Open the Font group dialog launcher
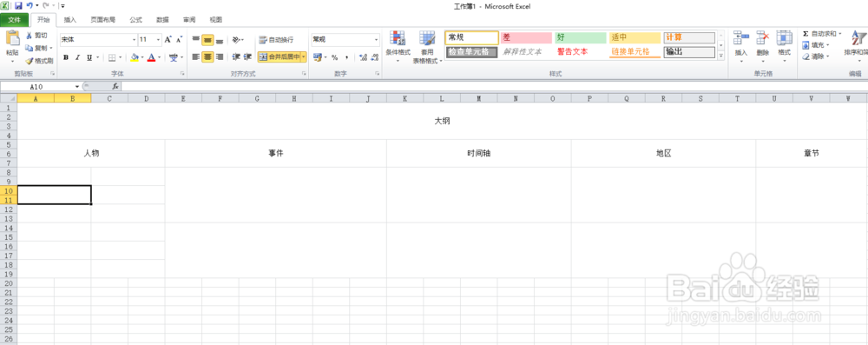The width and height of the screenshot is (868, 345). 181,73
